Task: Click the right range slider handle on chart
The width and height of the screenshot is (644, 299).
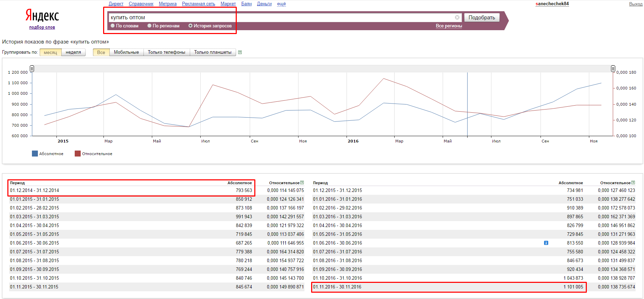Action: 613,68
